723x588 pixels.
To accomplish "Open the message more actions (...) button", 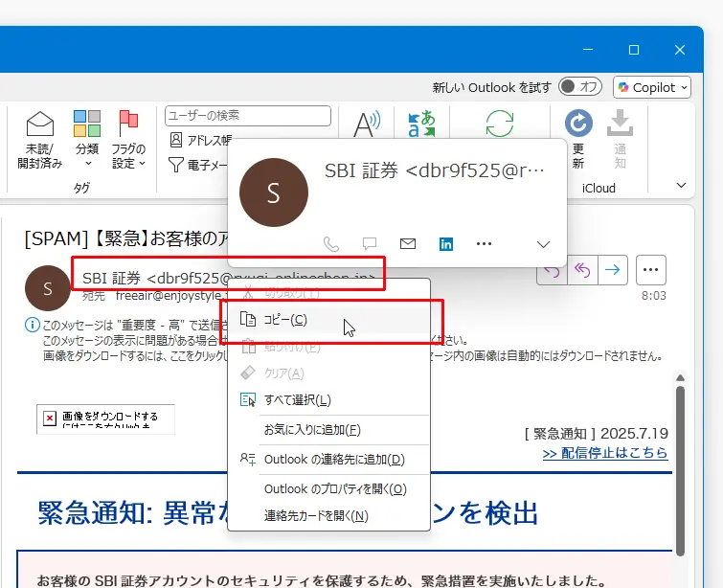I will pyautogui.click(x=650, y=270).
